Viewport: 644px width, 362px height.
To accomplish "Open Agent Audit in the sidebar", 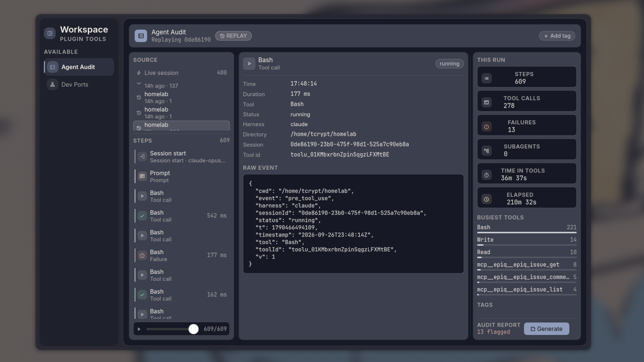I will pyautogui.click(x=79, y=67).
